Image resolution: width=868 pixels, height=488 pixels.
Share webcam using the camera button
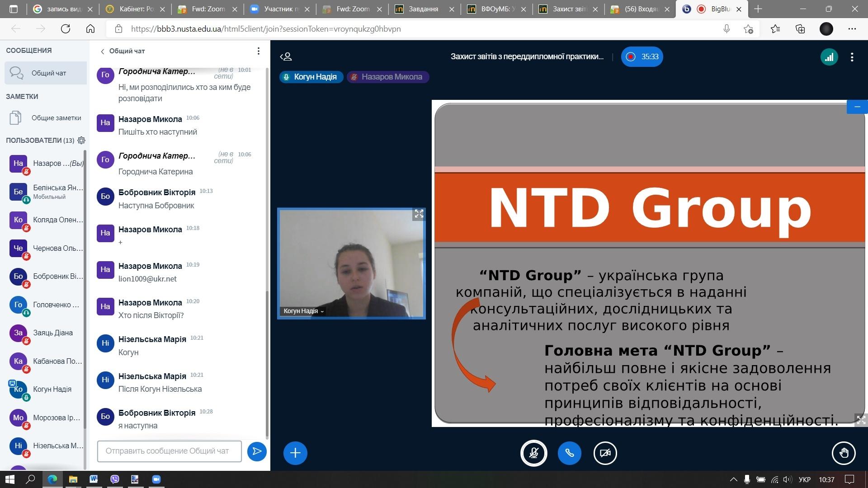605,453
